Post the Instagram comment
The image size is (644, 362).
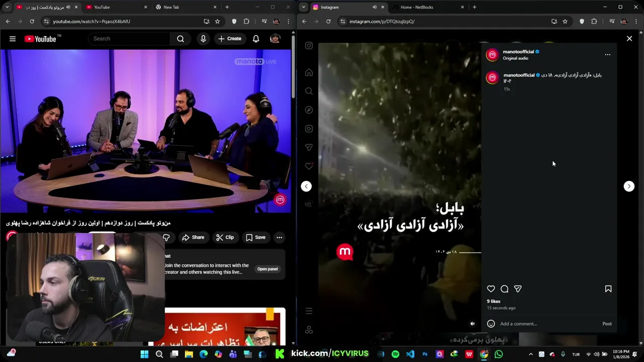pos(607,324)
